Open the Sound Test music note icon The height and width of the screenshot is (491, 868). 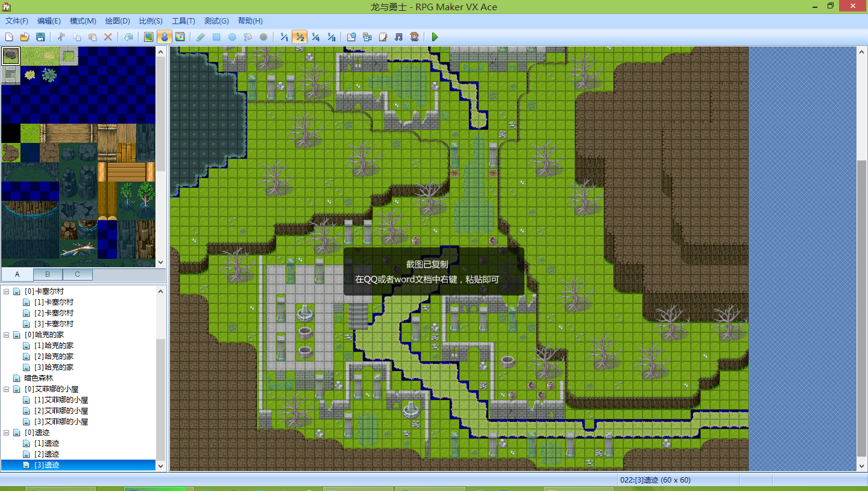coord(398,37)
